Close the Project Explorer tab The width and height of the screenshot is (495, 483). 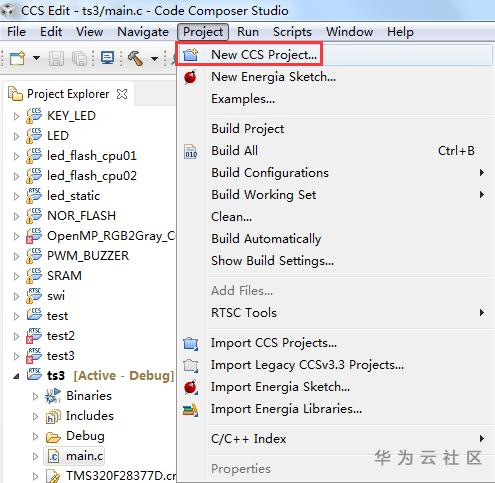click(122, 94)
